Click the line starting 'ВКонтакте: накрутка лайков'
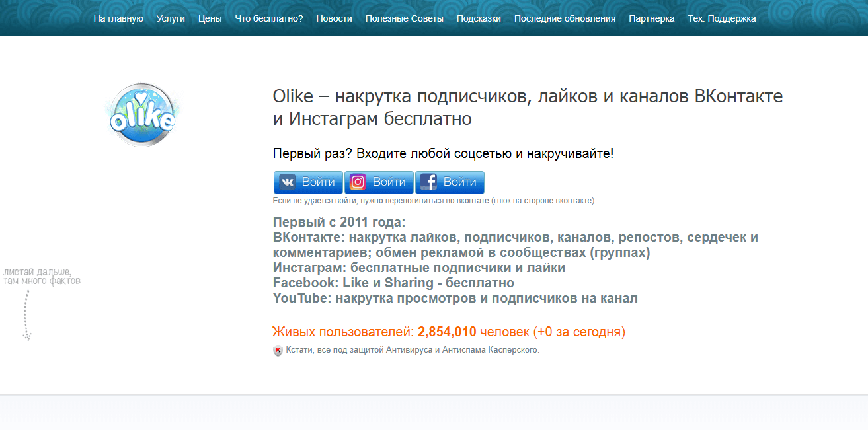Viewport: 868px width, 430px height. click(x=516, y=245)
